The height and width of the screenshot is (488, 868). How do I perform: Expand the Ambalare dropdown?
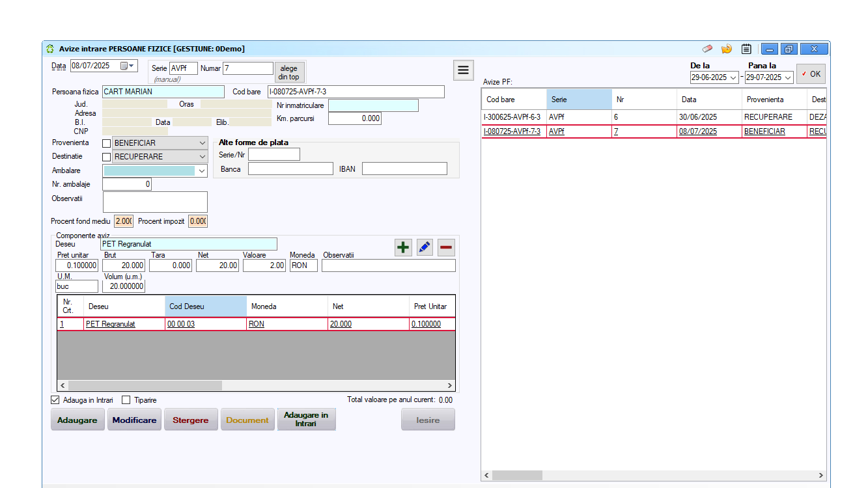click(x=201, y=170)
